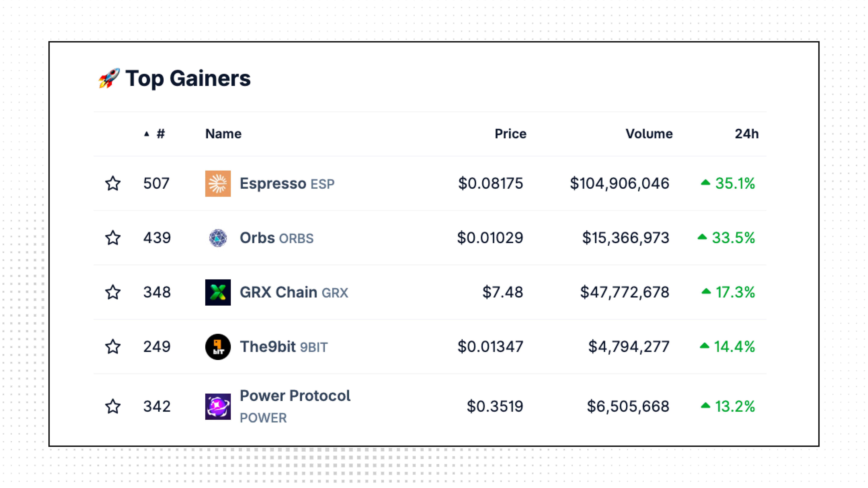
Task: Toggle the sort arrow next to # header
Action: [x=146, y=134]
